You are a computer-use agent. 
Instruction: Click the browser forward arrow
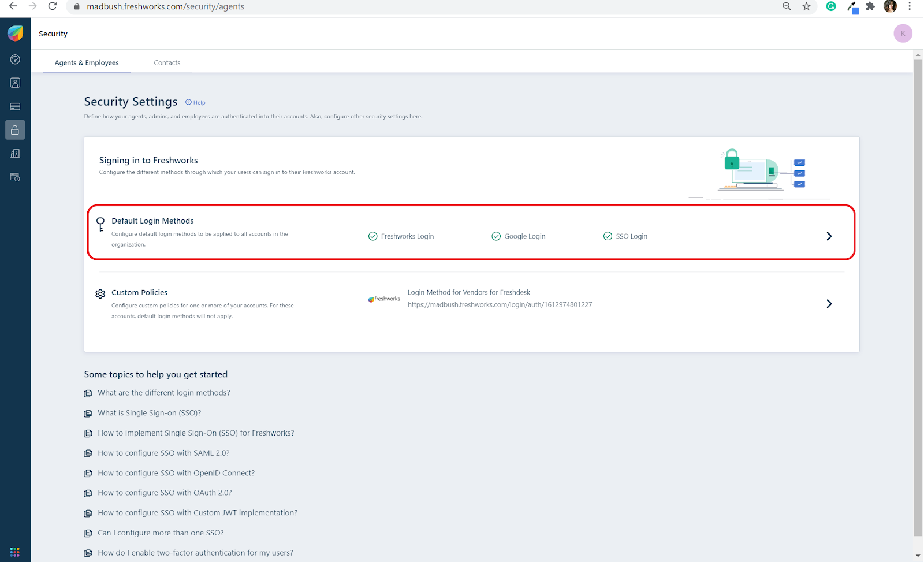32,6
